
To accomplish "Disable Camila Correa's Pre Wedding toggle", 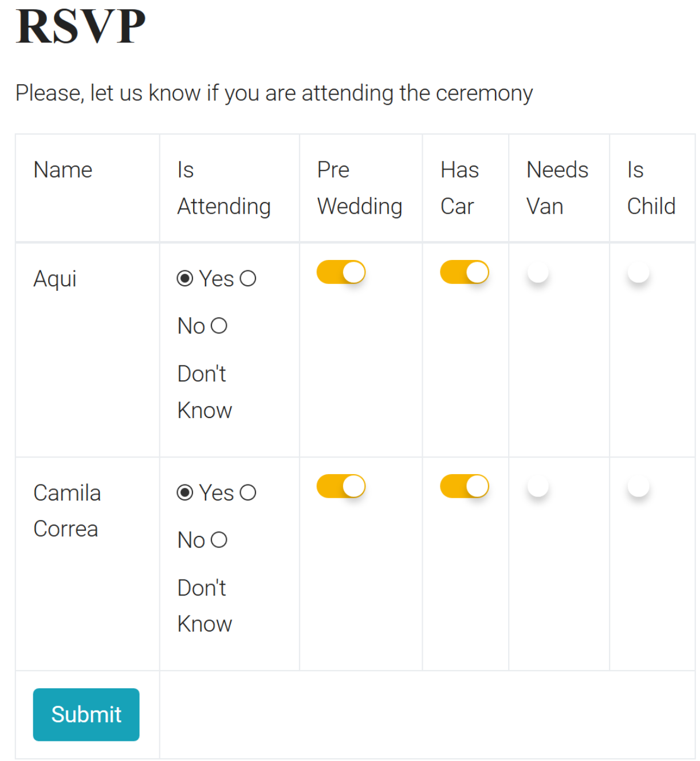I will (x=341, y=485).
